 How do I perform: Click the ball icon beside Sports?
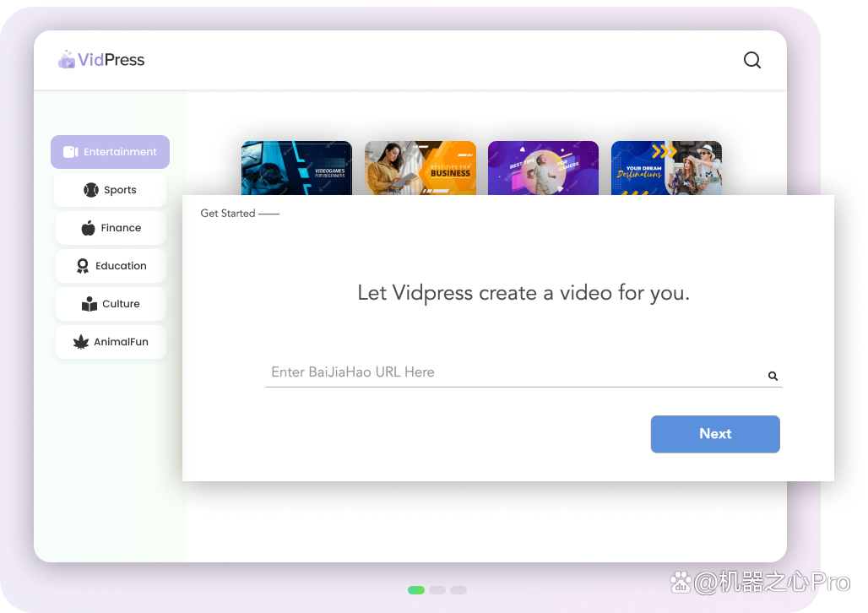pyautogui.click(x=91, y=190)
